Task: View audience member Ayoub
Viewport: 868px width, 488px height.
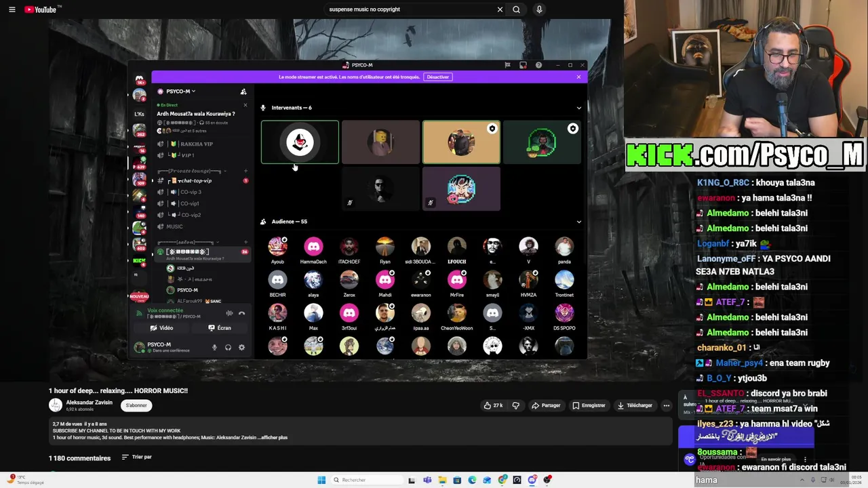Action: 277,249
